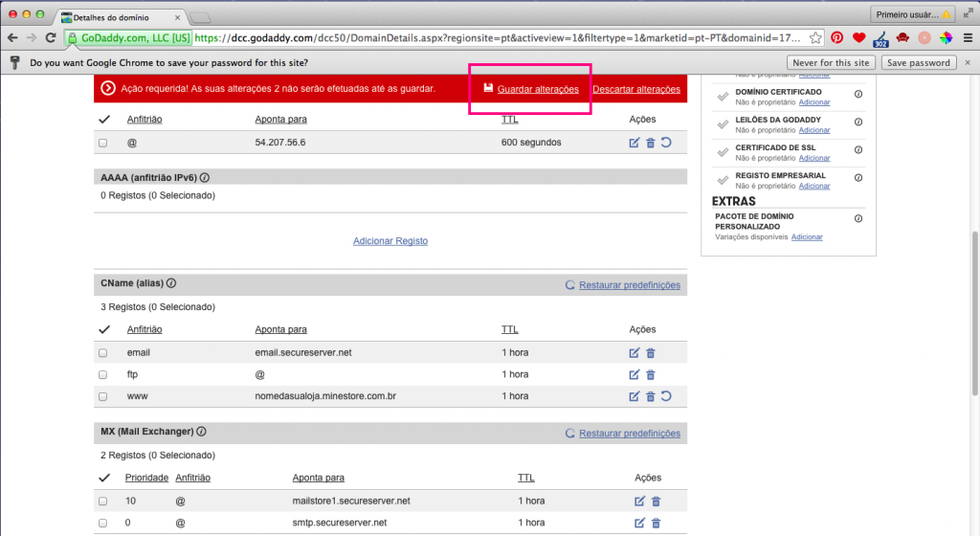Viewport: 980px width, 536px height.
Task: Open the Primeiro usuár... profile menu
Action: (x=912, y=14)
